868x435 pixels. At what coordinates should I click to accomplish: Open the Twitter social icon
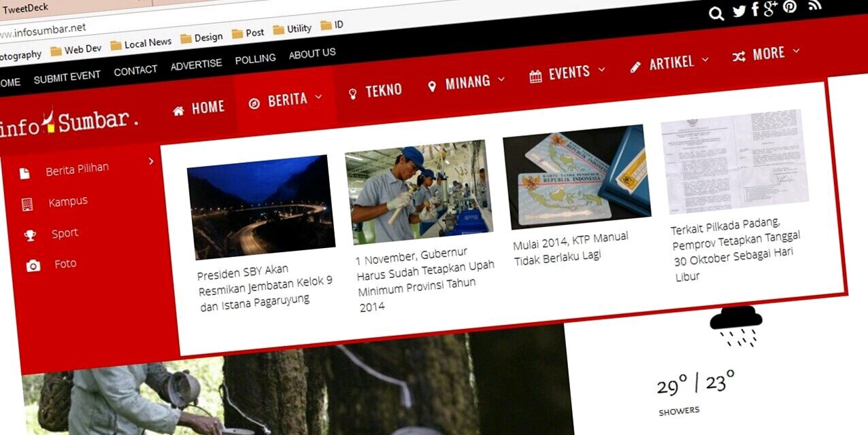pyautogui.click(x=739, y=12)
